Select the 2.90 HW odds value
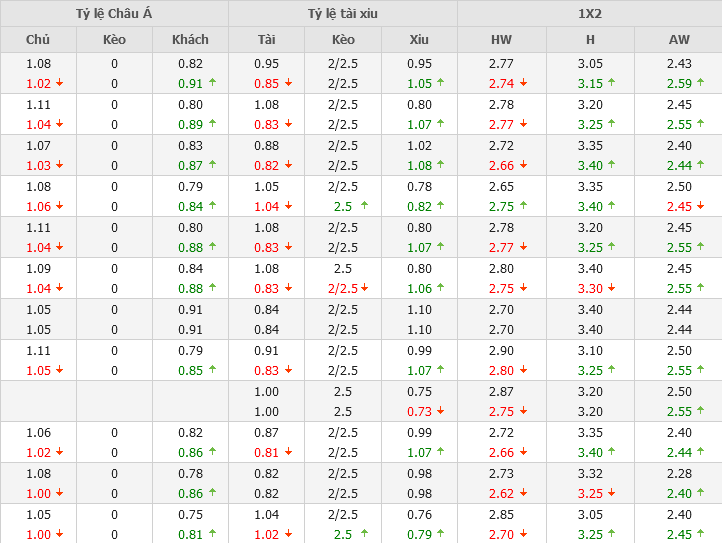The height and width of the screenshot is (543, 722). coord(501,350)
